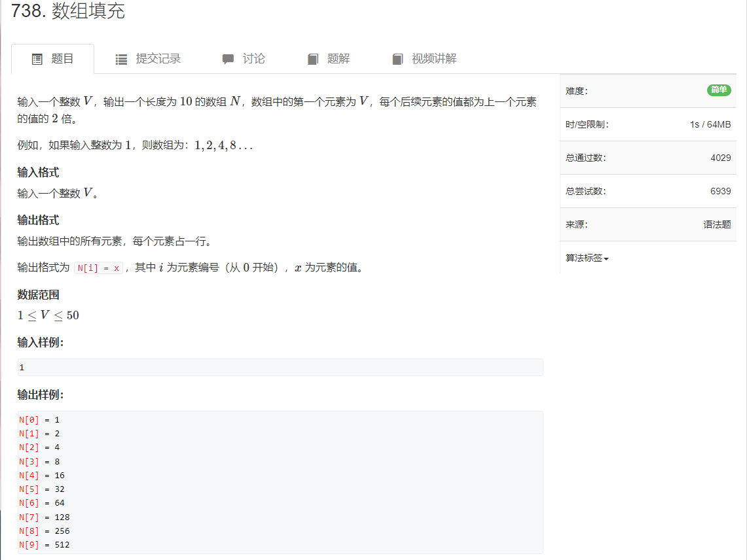
Task: Switch to the 题解 tab
Action: pyautogui.click(x=329, y=59)
